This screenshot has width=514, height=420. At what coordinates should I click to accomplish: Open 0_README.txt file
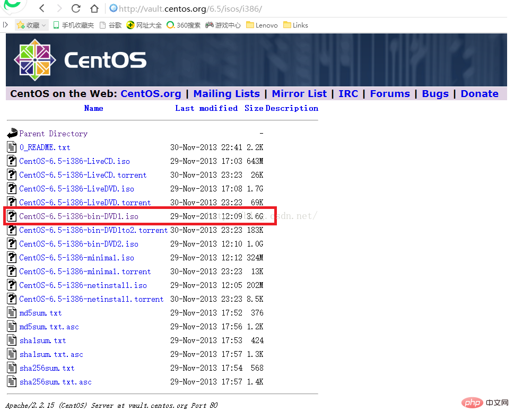(45, 147)
